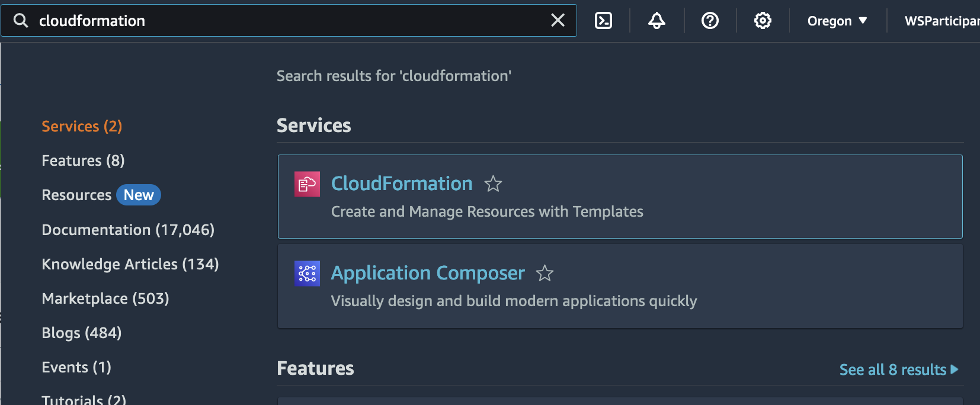The height and width of the screenshot is (405, 980).
Task: Open the notifications bell
Action: tap(656, 21)
